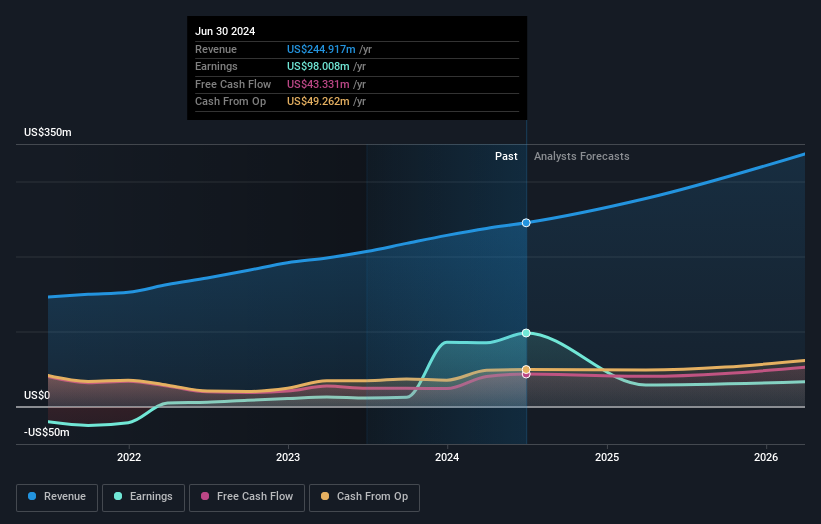
Task: Click the blue Revenue data point marker
Action: [x=526, y=223]
